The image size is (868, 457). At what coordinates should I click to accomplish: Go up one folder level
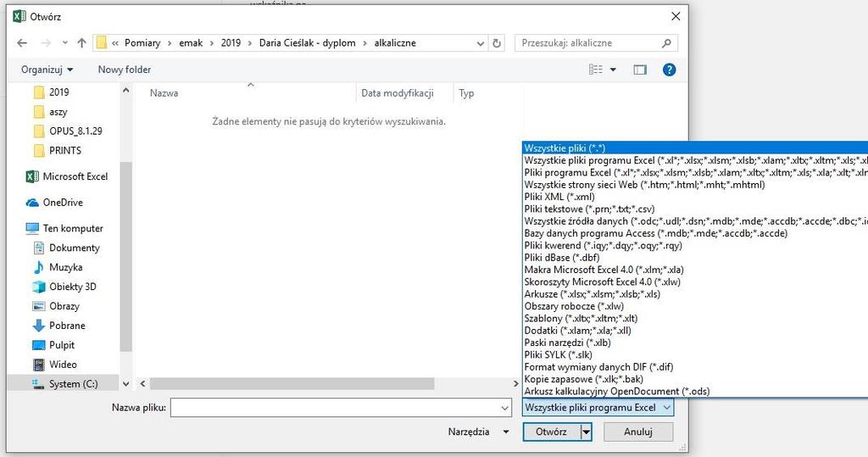[82, 42]
